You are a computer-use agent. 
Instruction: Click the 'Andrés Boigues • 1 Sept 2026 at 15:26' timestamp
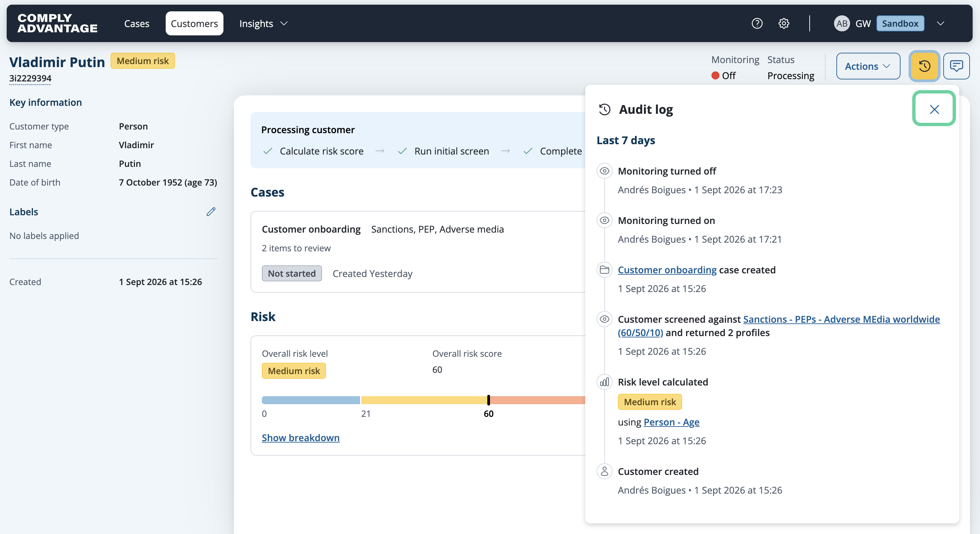700,490
